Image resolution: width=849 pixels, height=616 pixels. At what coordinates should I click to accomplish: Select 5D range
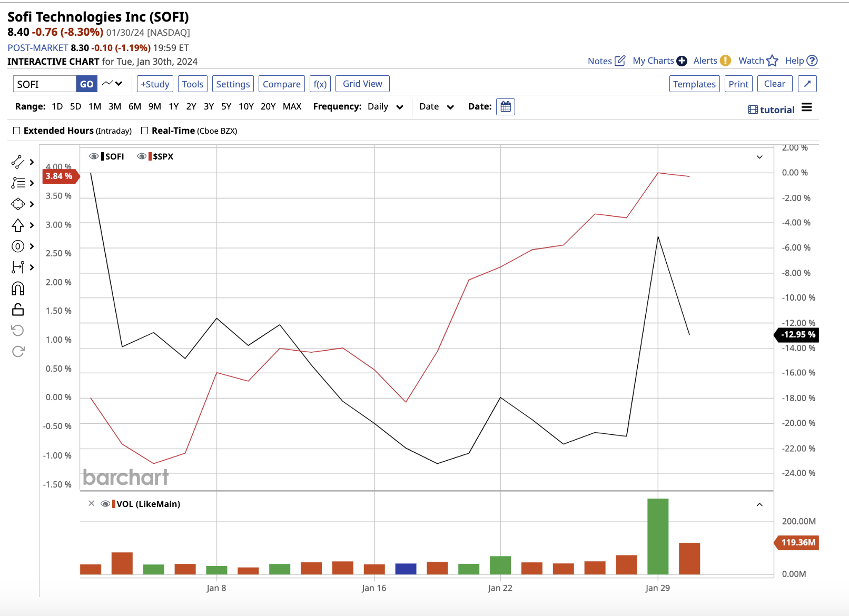pyautogui.click(x=76, y=106)
